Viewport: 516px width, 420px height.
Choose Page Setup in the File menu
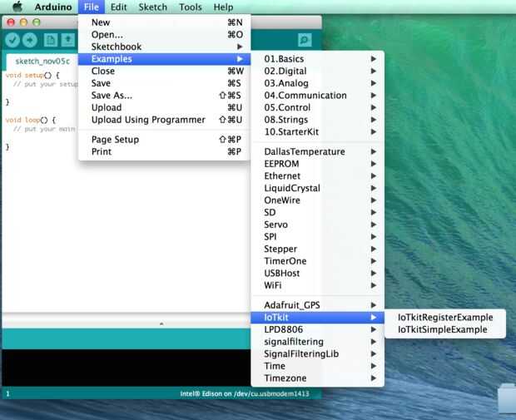(x=164, y=140)
